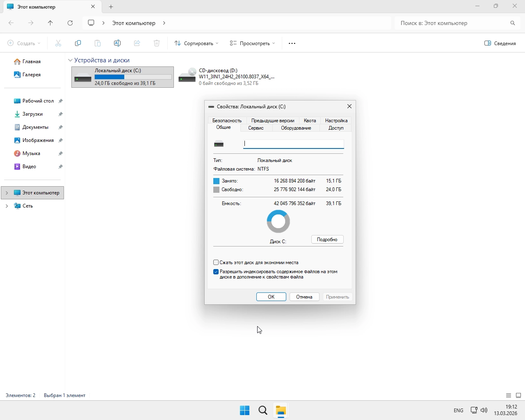This screenshot has width=525, height=420.
Task: Open Windows Start menu on taskbar
Action: click(245, 410)
